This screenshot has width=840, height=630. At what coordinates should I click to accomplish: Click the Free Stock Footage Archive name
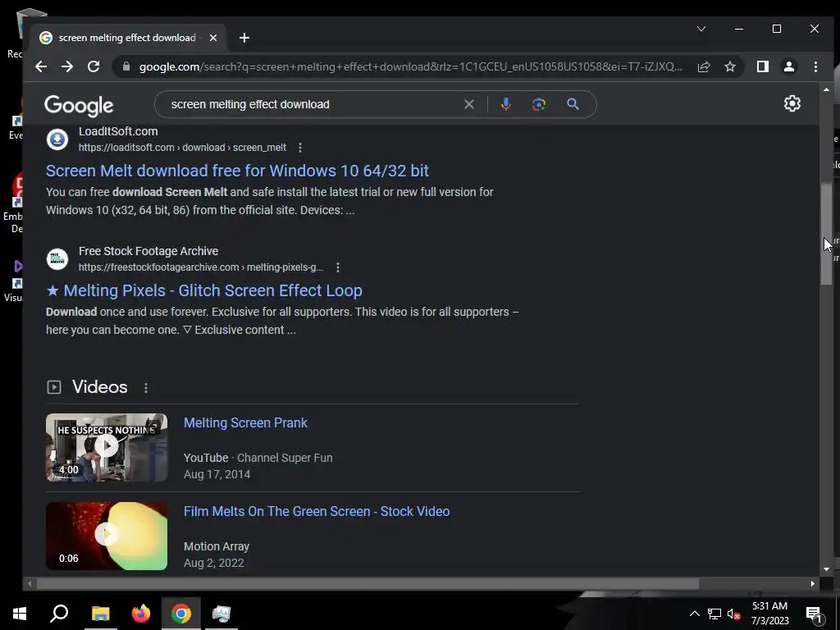pyautogui.click(x=148, y=251)
